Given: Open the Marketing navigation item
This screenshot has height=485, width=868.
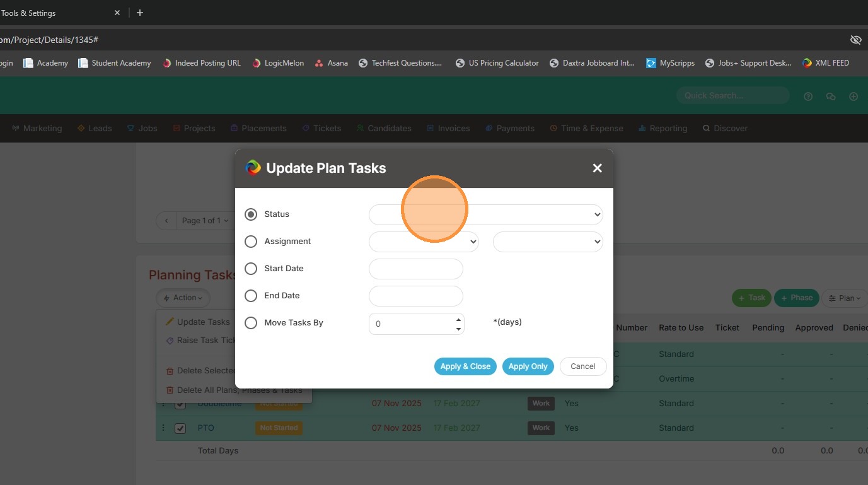Looking at the screenshot, I should [x=37, y=128].
